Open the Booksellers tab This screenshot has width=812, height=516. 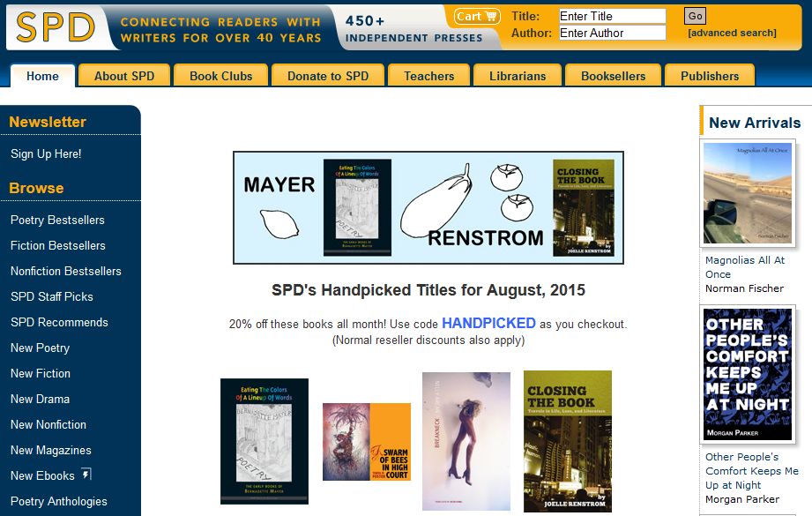coord(613,76)
